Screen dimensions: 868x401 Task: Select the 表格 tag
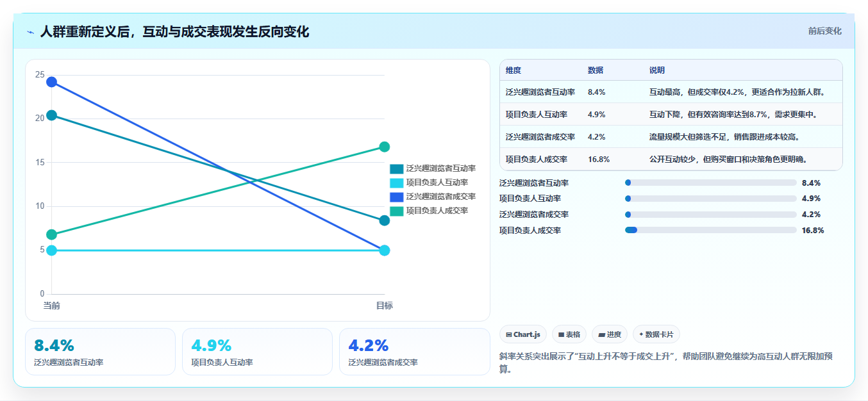[x=569, y=334]
